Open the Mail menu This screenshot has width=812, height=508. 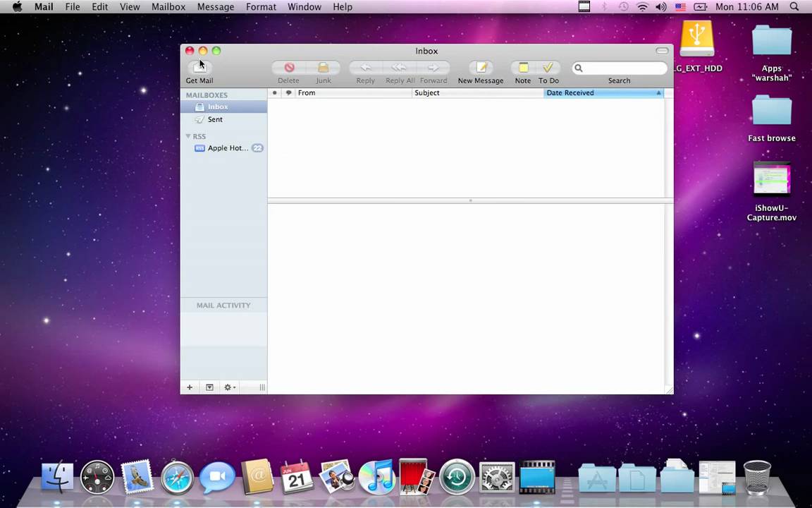(44, 7)
